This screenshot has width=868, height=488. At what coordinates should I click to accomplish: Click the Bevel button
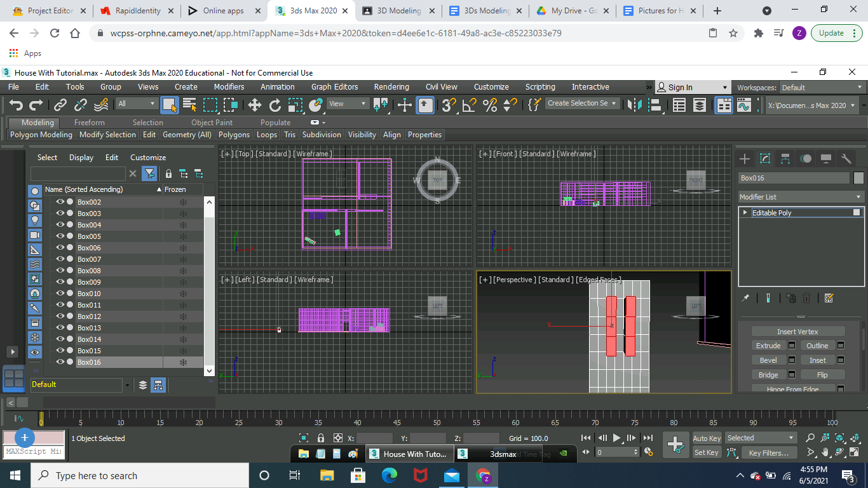768,360
